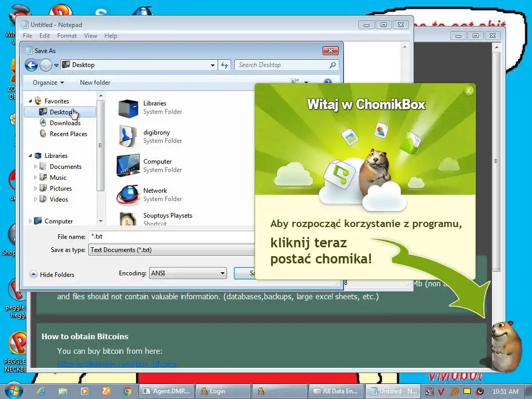The height and width of the screenshot is (399, 532).
Task: Collapse the Favorites tree group
Action: [30, 101]
